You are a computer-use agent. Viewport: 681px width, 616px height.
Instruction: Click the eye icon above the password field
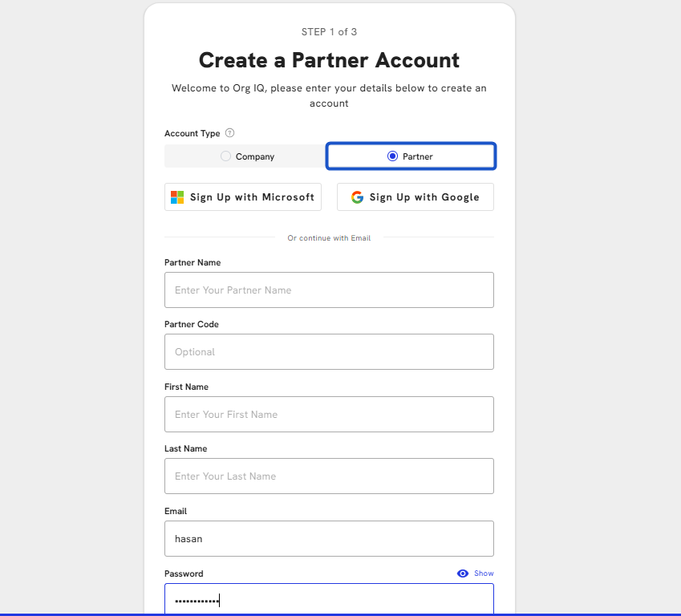pos(463,573)
